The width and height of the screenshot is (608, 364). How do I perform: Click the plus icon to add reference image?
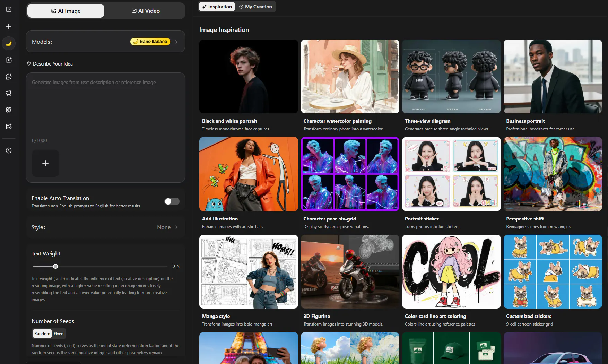click(45, 163)
